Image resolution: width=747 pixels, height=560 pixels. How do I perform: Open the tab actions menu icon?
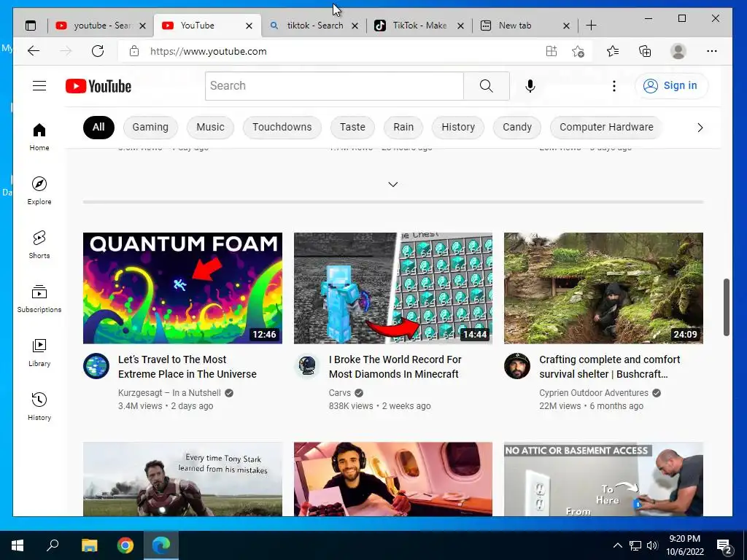(x=31, y=26)
